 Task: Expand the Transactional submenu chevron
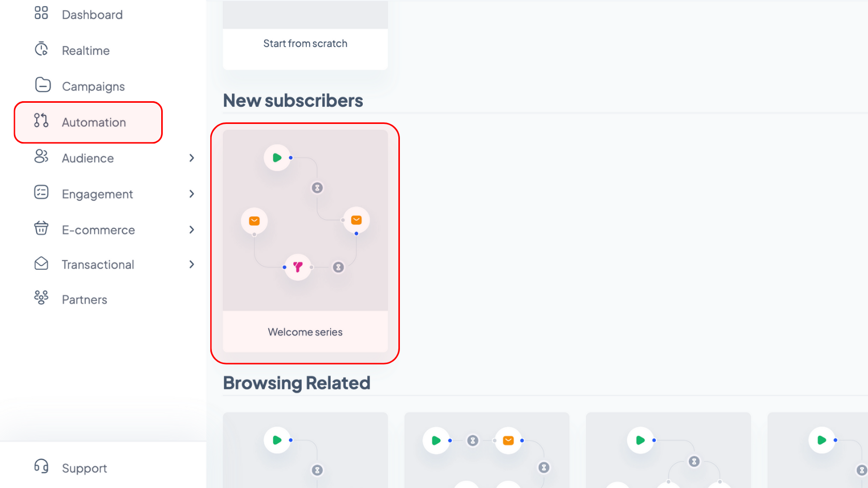pyautogui.click(x=192, y=264)
